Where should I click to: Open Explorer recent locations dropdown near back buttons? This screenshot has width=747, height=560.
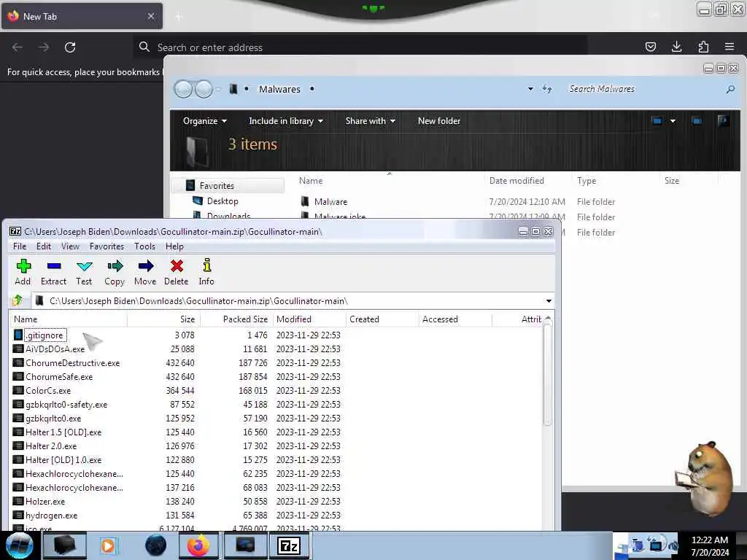[218, 89]
